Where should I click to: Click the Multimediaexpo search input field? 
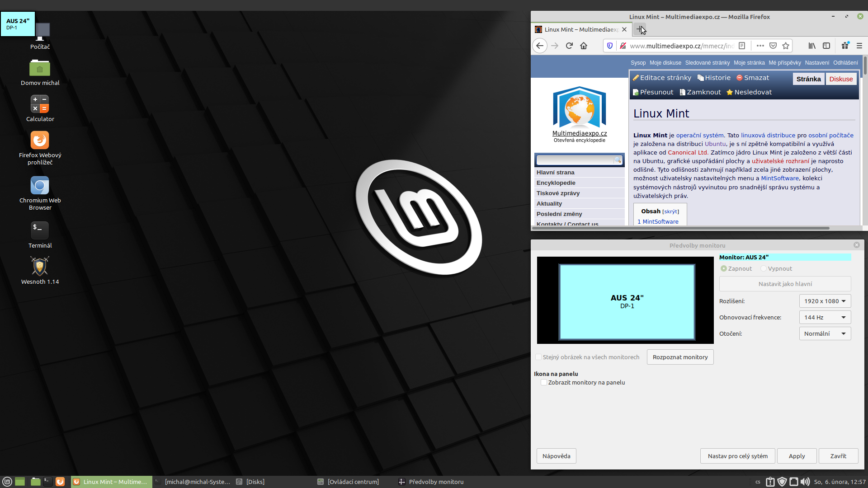(x=575, y=160)
